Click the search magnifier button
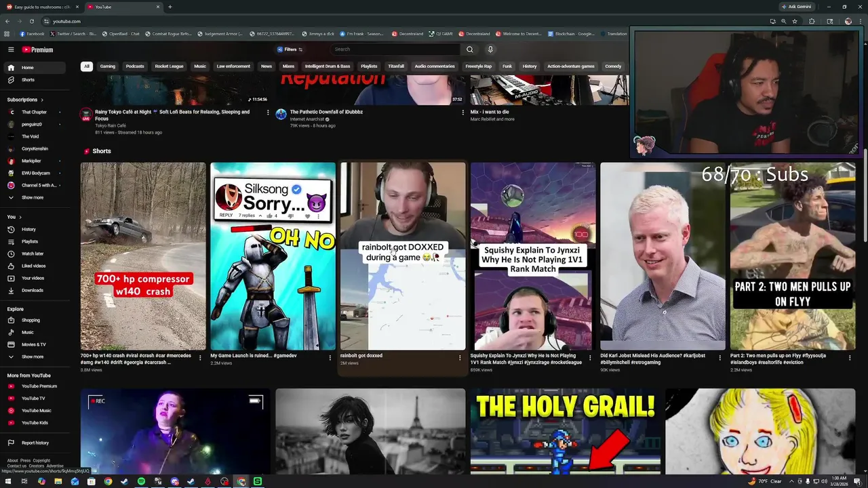 click(469, 49)
